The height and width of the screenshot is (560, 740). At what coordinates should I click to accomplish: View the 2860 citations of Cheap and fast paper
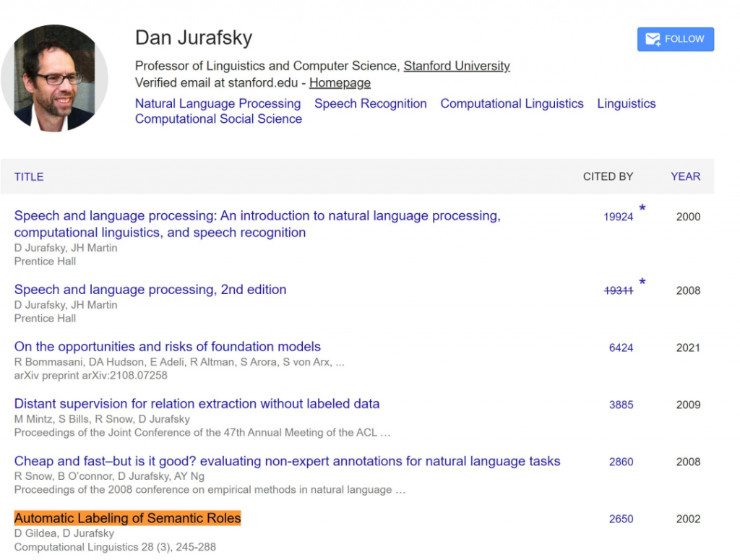coord(621,462)
